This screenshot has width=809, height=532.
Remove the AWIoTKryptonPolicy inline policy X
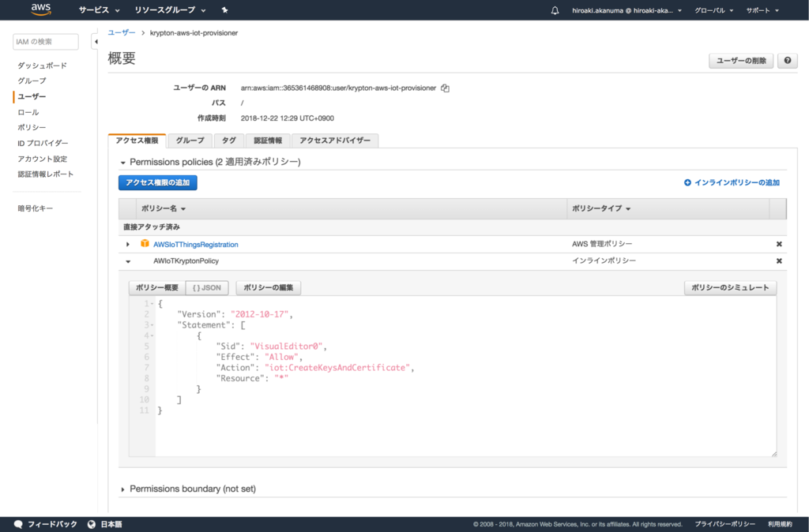pyautogui.click(x=779, y=260)
